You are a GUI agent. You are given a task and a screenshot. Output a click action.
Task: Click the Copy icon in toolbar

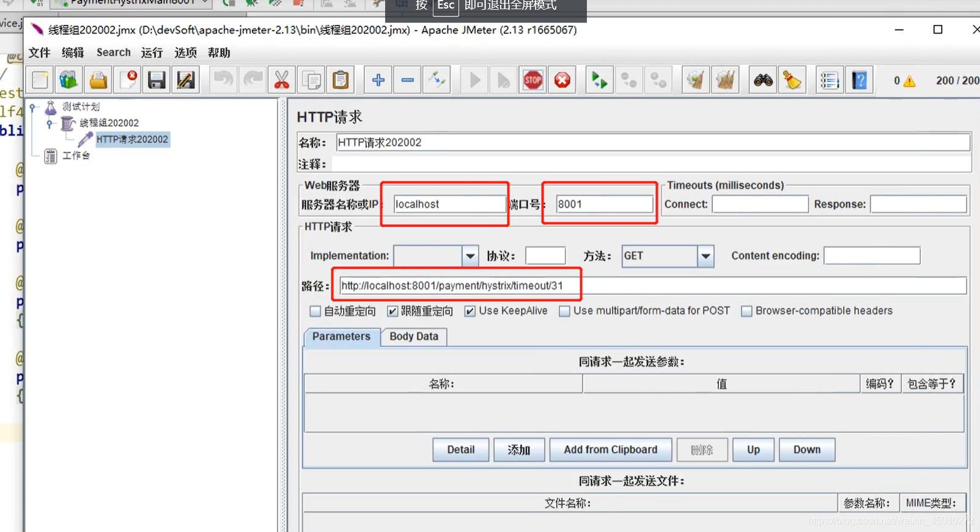click(x=311, y=80)
